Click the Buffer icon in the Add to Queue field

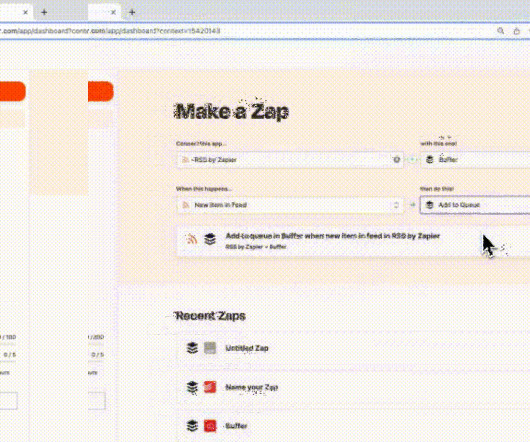point(429,205)
